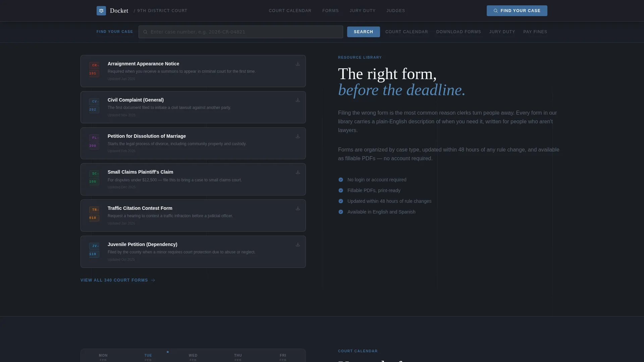Image resolution: width=644 pixels, height=362 pixels.
Task: Click the Court Calendar section label
Action: click(x=358, y=351)
